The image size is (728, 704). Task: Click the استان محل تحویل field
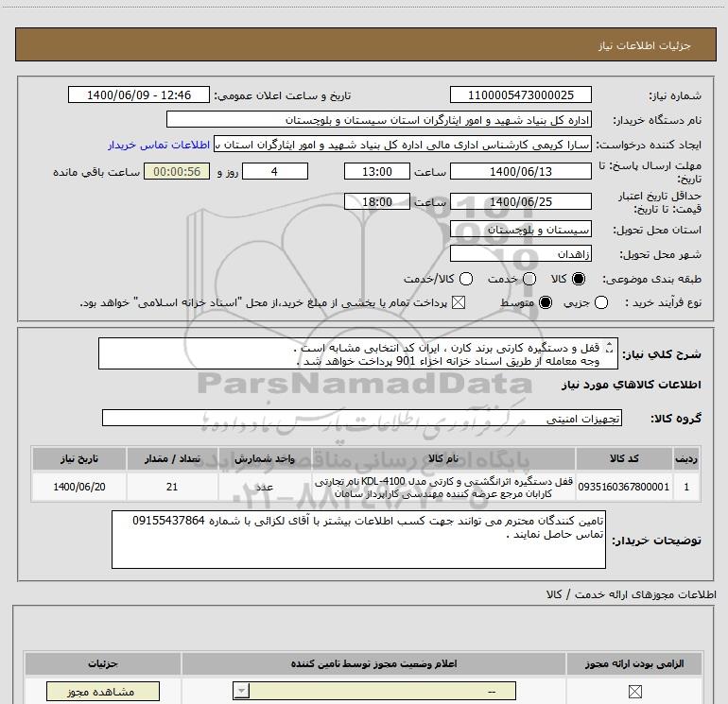click(x=520, y=229)
